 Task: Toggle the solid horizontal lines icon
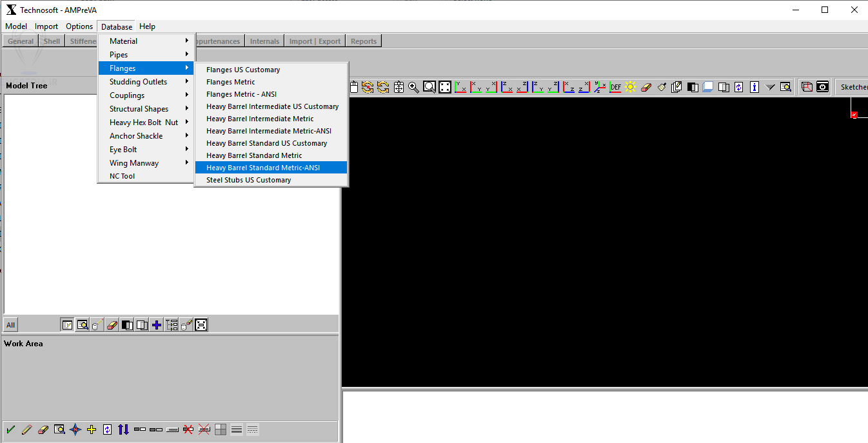[x=237, y=429]
